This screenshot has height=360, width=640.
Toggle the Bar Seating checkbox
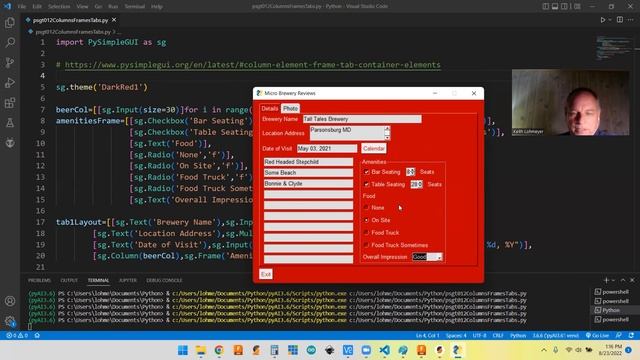coord(367,172)
